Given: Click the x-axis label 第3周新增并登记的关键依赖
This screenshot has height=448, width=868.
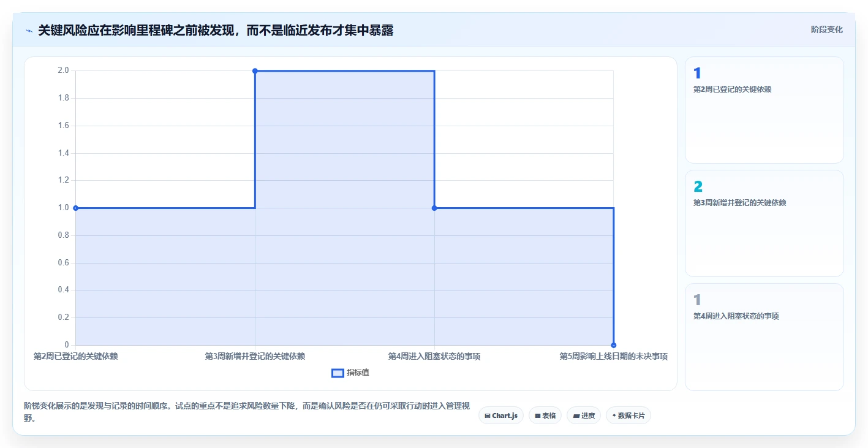Looking at the screenshot, I should click(x=255, y=356).
